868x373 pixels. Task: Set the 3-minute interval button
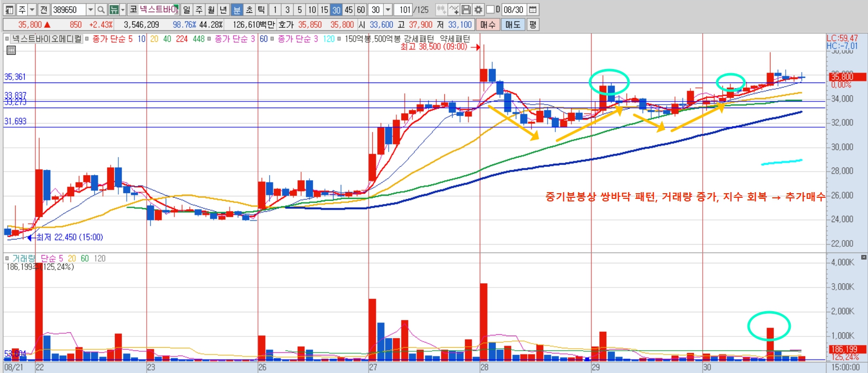point(287,10)
